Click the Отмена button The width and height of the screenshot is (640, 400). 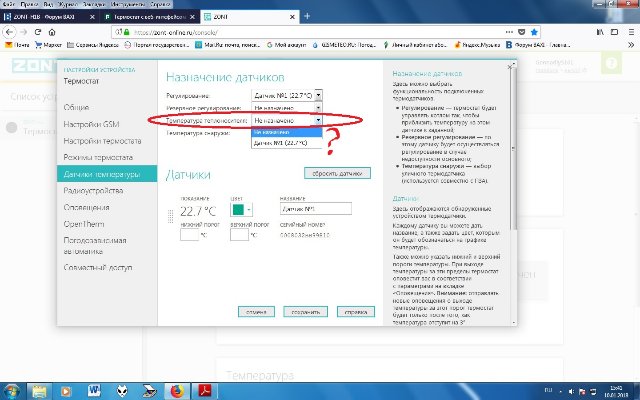tap(257, 311)
